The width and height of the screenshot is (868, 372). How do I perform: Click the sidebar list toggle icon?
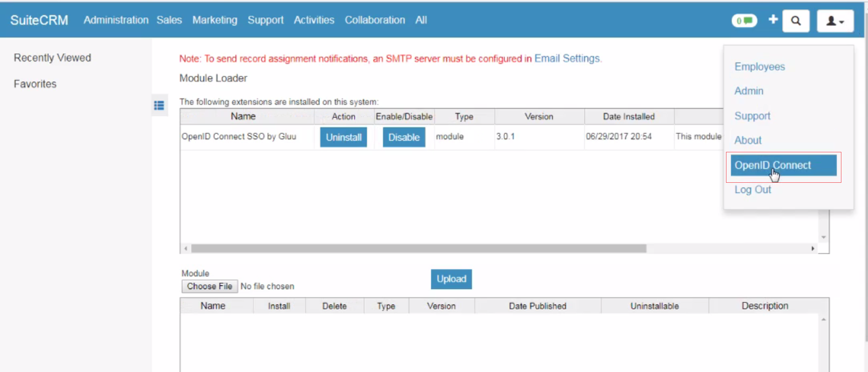pos(159,105)
